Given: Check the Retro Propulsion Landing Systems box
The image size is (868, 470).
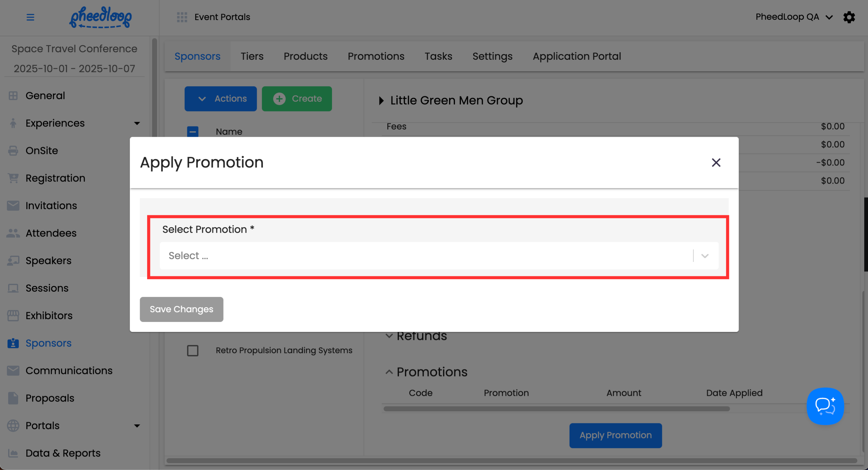Looking at the screenshot, I should 193,350.
